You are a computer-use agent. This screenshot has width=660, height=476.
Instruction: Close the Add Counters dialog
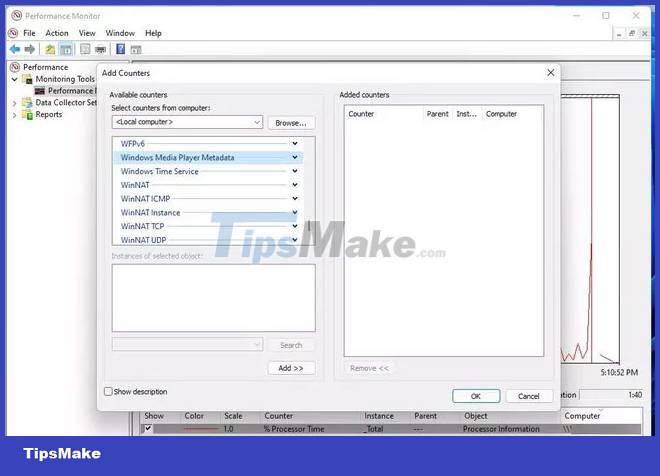tap(551, 73)
